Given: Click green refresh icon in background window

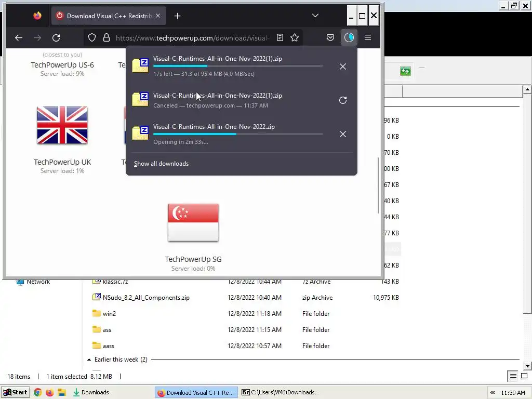Looking at the screenshot, I should click(x=405, y=71).
